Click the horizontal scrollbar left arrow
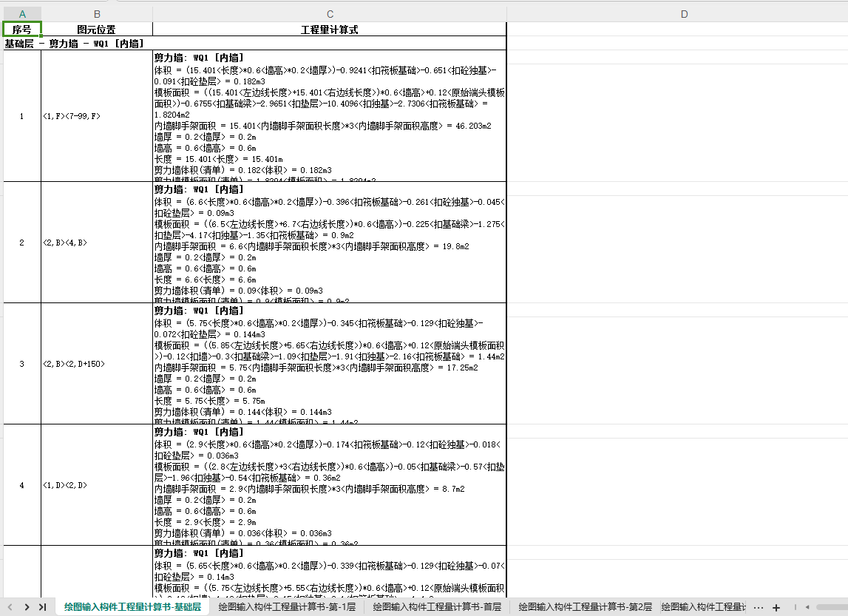This screenshot has height=616, width=848. coord(807,607)
